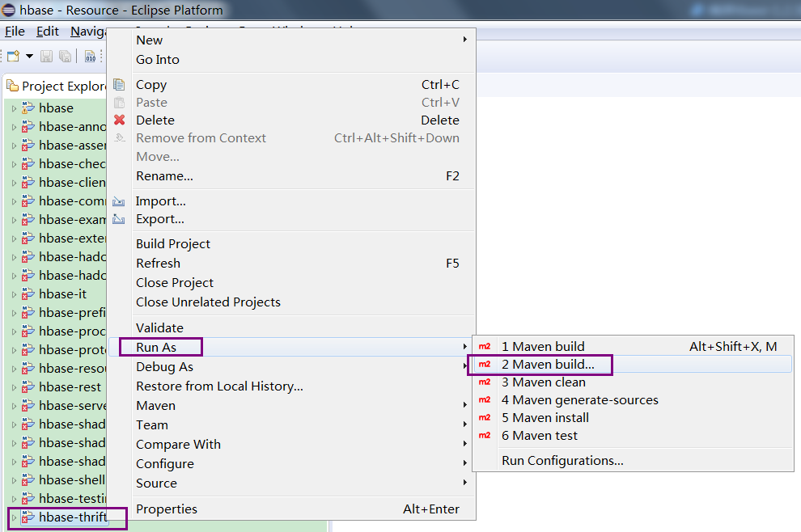Select 4 Maven generate-sources
Screen dimensions: 801x532
(x=633, y=399)
